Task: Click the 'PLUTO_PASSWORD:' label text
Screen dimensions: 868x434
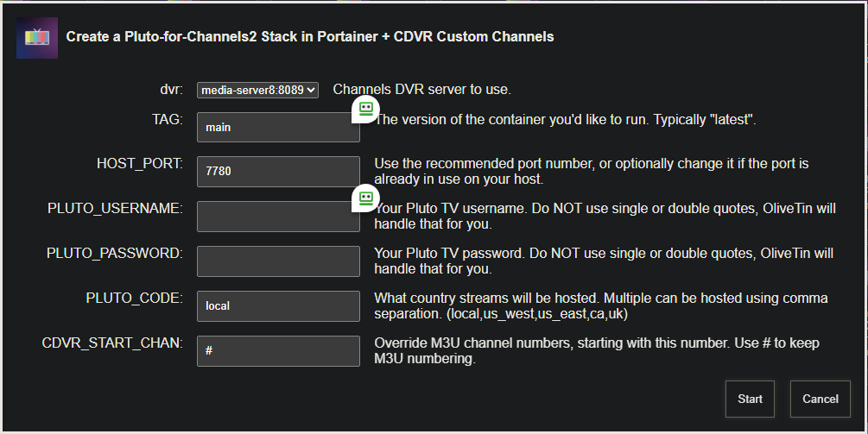Action: click(x=115, y=254)
